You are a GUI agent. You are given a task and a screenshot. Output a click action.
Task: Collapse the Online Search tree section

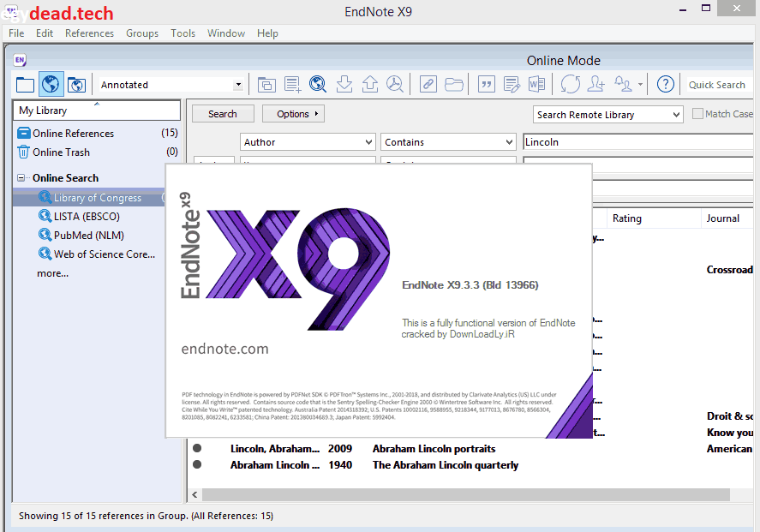pyautogui.click(x=19, y=177)
